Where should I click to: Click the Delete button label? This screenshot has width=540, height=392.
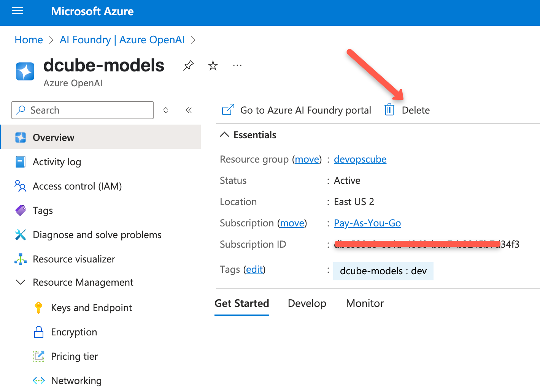416,110
